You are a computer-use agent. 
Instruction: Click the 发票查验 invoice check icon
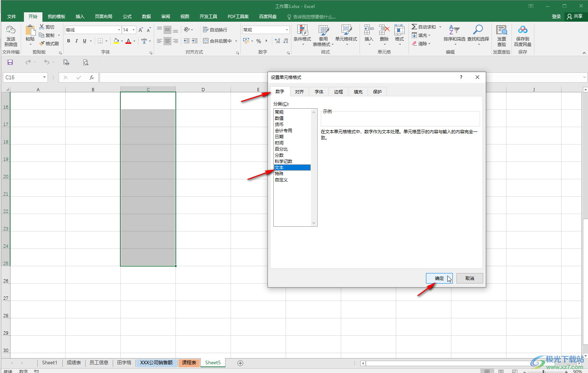coord(502,30)
